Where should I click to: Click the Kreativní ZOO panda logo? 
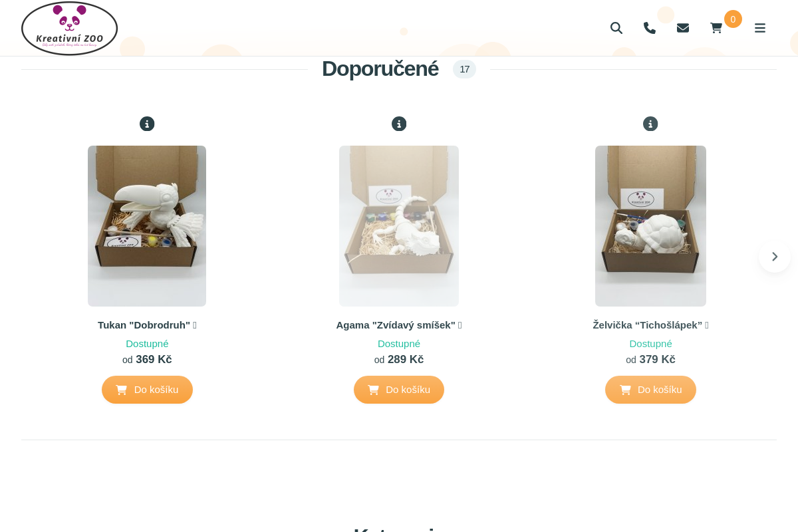tap(69, 29)
